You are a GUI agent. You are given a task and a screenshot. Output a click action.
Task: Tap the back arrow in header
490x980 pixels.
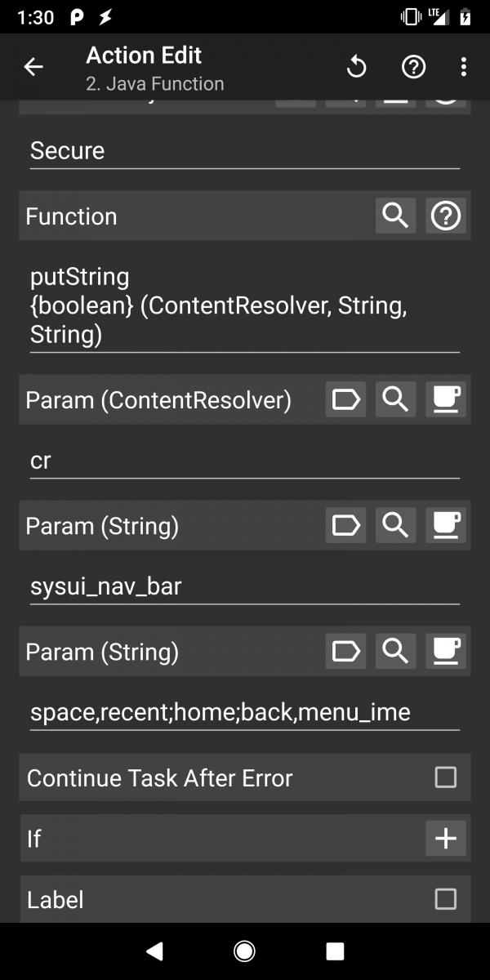(33, 67)
